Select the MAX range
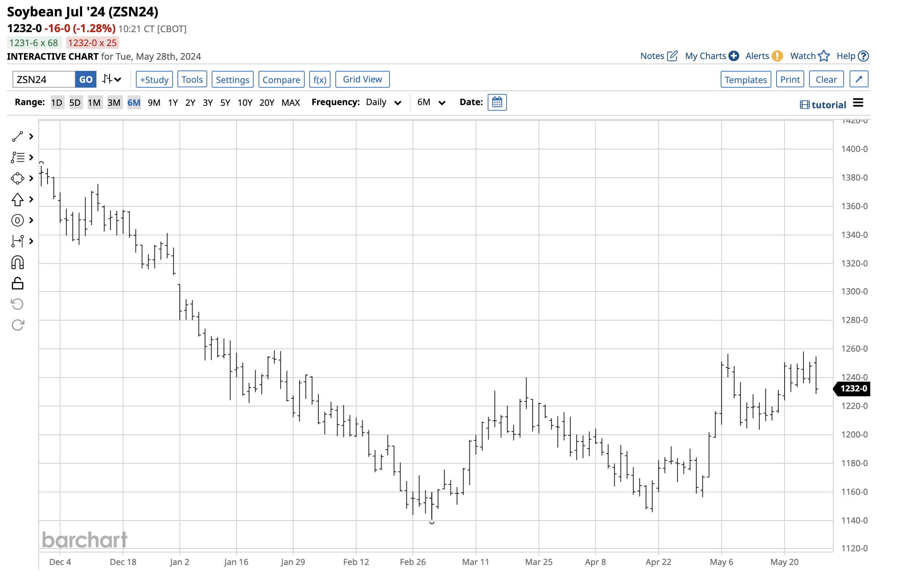The width and height of the screenshot is (902, 588). click(x=291, y=103)
